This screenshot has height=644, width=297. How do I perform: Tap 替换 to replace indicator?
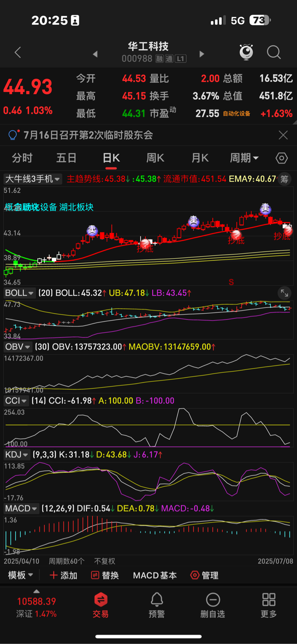[105, 575]
